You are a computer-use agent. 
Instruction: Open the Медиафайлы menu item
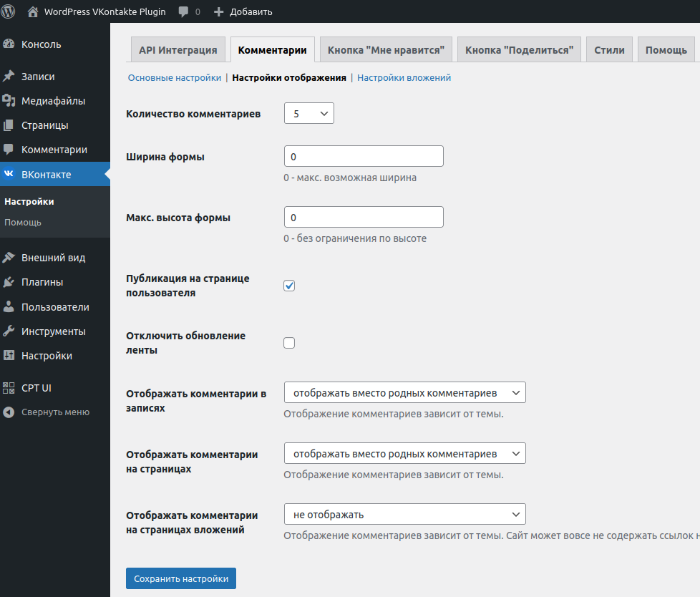pos(55,101)
